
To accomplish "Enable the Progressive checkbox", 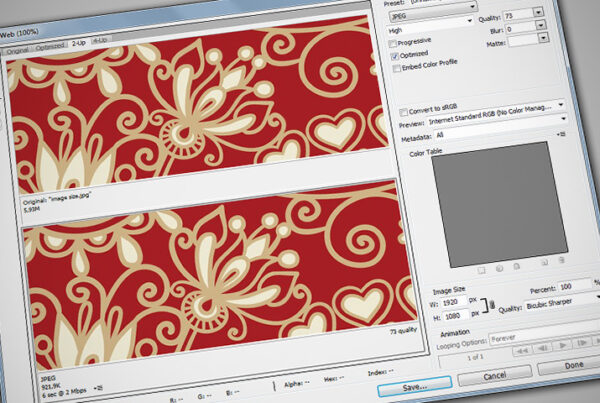I will (392, 44).
